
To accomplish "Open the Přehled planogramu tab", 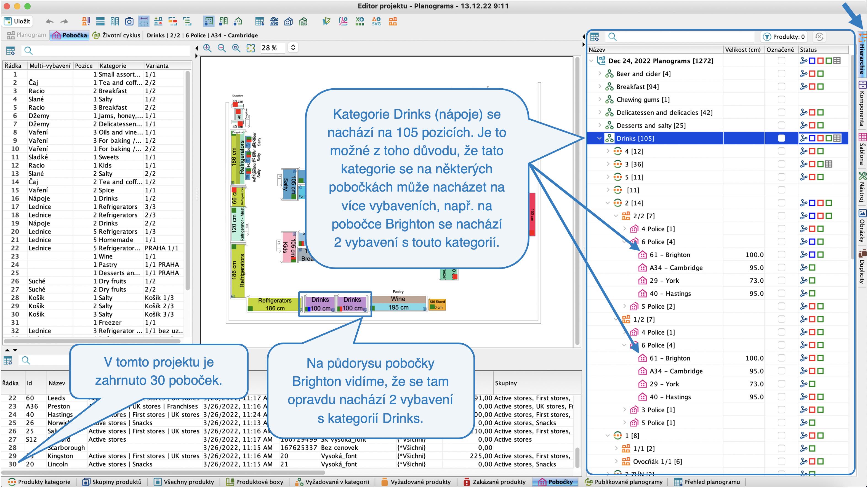I will click(x=707, y=482).
